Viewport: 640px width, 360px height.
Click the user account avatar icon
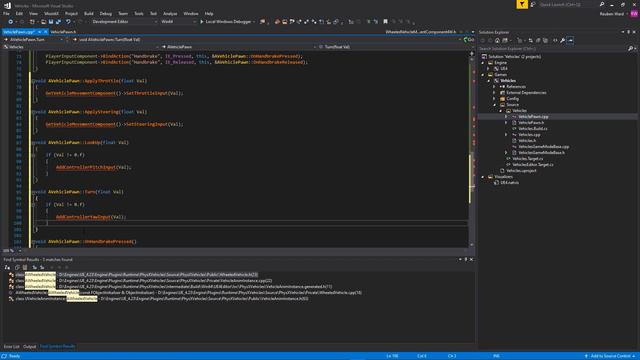(x=634, y=13)
